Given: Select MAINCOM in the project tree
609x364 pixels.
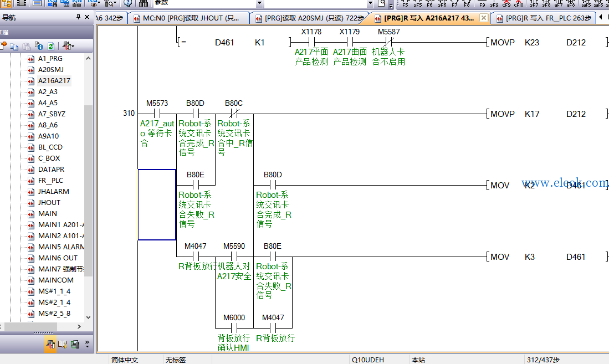Looking at the screenshot, I should point(56,280).
